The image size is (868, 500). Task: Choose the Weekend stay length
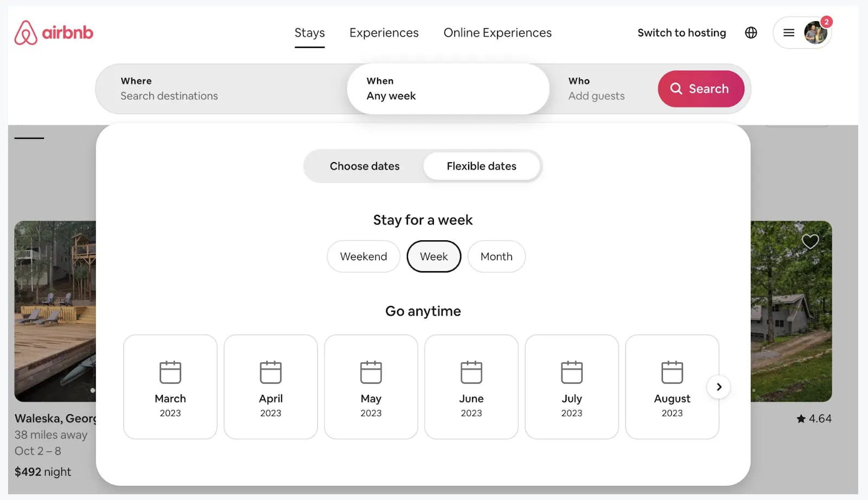click(x=363, y=257)
